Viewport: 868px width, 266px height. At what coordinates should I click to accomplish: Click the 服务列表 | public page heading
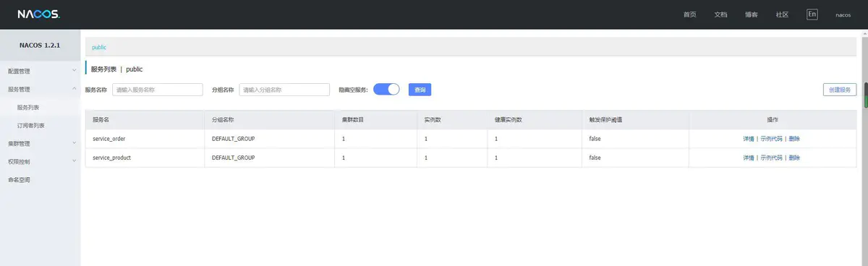[117, 69]
